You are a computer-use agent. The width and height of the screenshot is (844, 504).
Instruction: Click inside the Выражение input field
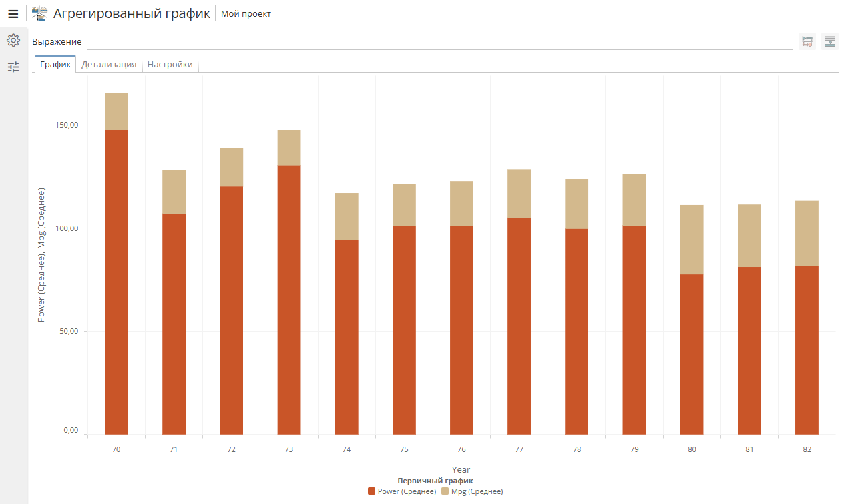tap(441, 41)
